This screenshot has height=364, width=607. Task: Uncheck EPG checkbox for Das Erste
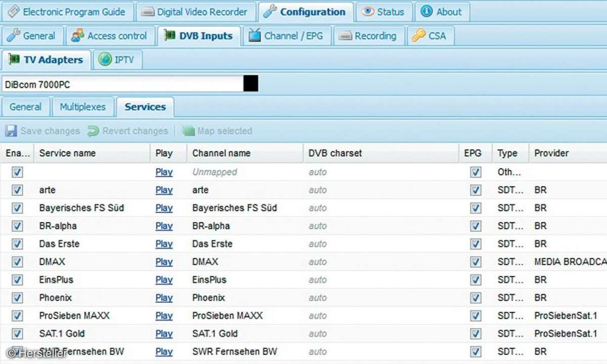[475, 244]
